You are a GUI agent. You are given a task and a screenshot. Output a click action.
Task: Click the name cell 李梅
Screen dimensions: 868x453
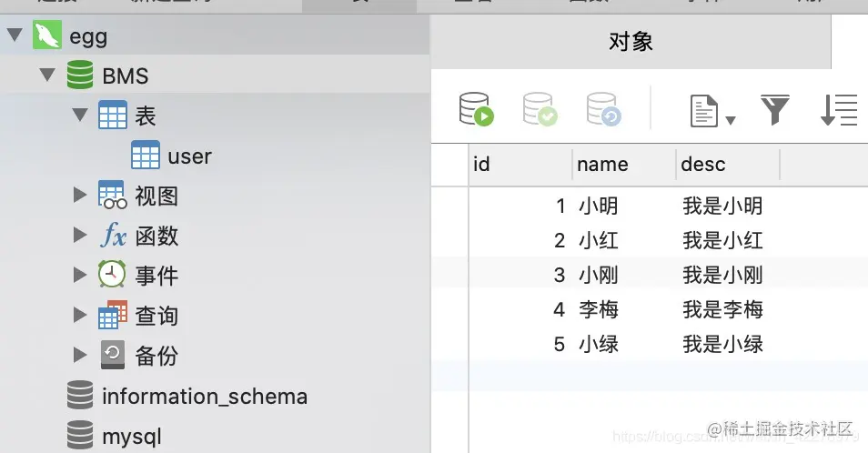[x=599, y=309]
